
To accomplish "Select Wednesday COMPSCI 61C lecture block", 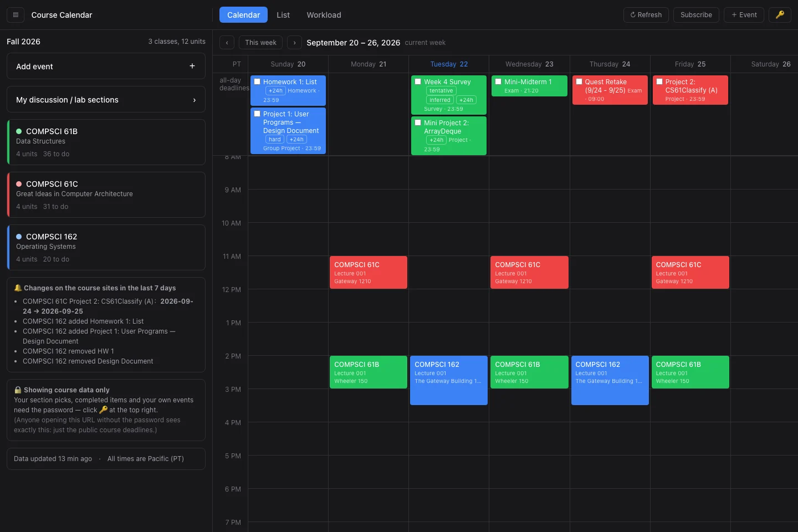I will tap(529, 272).
